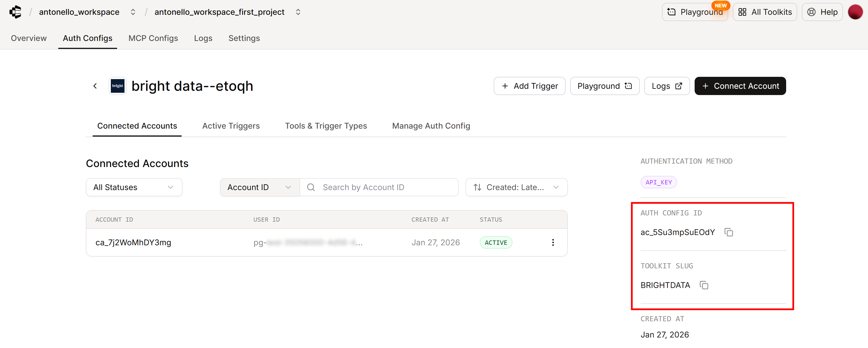This screenshot has width=868, height=348.
Task: Open All Toolkits from the top bar
Action: coord(765,12)
